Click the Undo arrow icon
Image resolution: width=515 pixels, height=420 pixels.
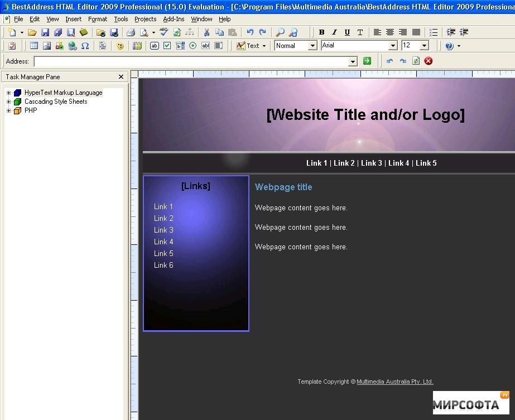point(250,32)
